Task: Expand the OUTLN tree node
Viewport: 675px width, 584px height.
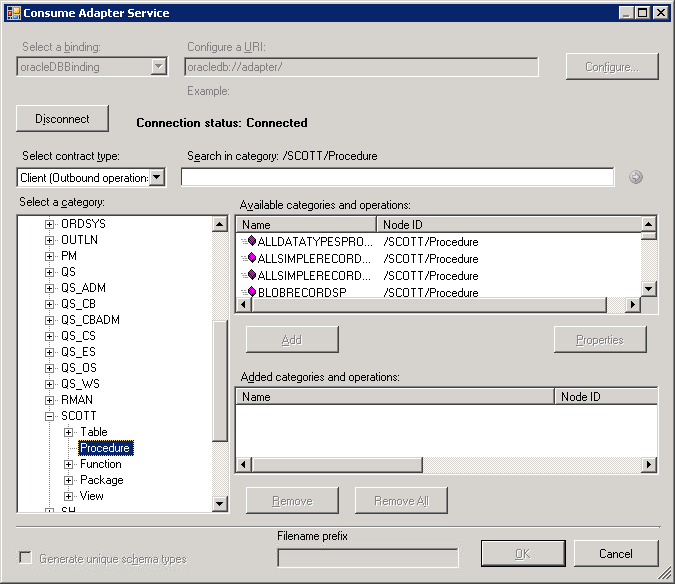Action: pyautogui.click(x=50, y=240)
